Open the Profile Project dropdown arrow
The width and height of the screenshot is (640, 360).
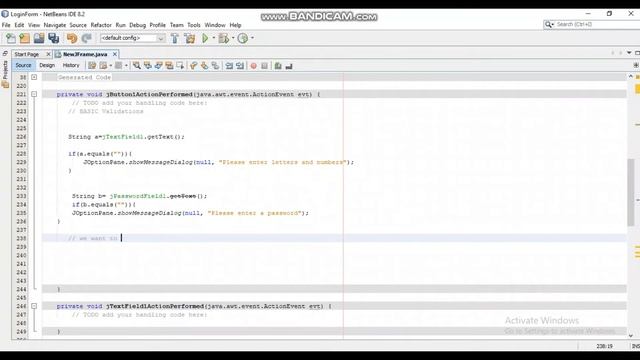252,38
